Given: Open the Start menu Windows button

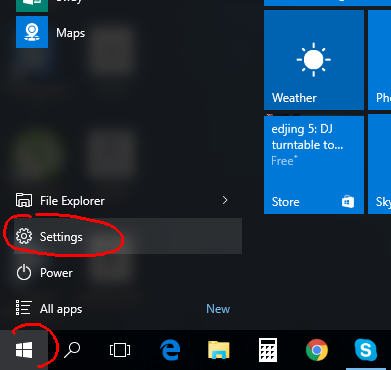Looking at the screenshot, I should tap(24, 350).
